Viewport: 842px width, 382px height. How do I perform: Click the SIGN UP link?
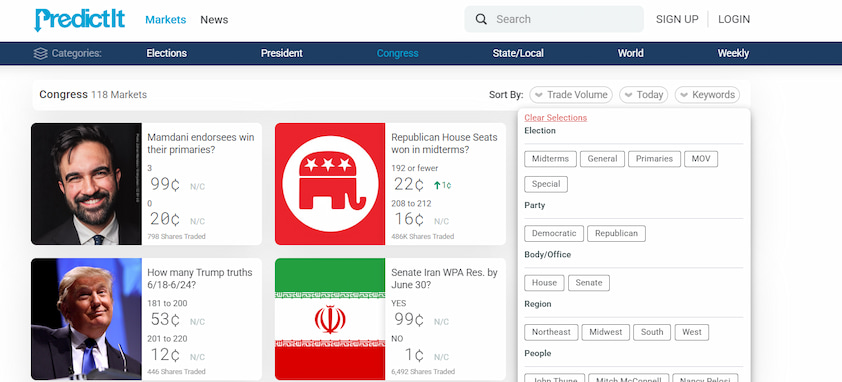677,19
